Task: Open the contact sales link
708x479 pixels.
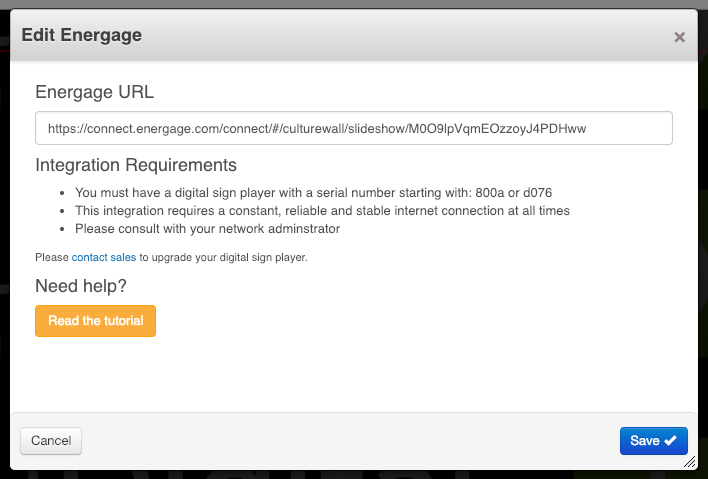Action: (104, 257)
